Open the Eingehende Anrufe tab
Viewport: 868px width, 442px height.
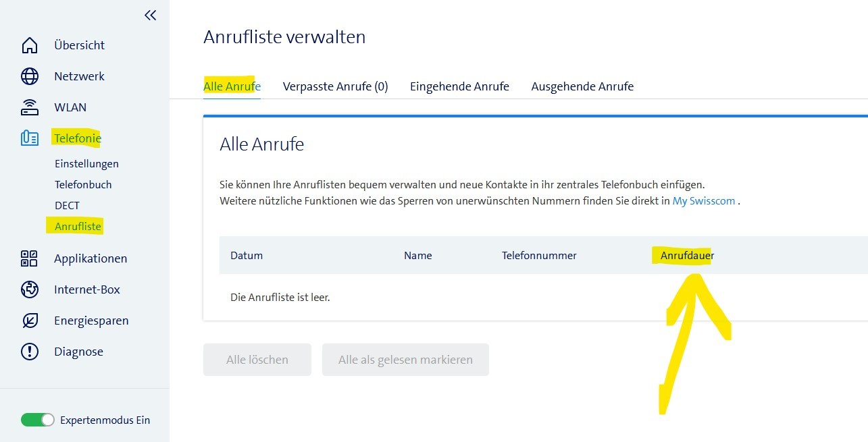[459, 86]
